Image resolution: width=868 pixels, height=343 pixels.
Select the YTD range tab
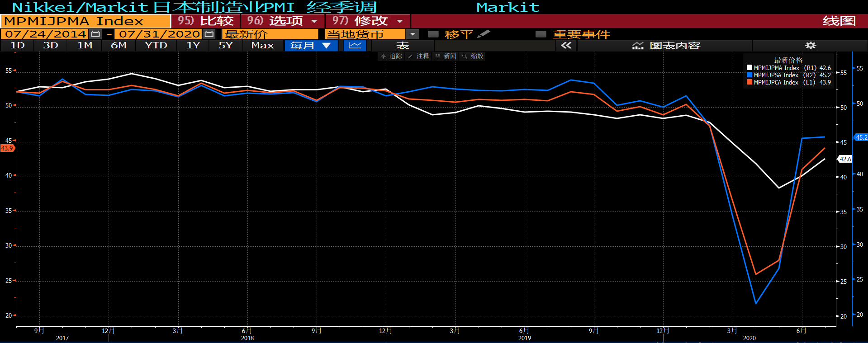pyautogui.click(x=156, y=45)
